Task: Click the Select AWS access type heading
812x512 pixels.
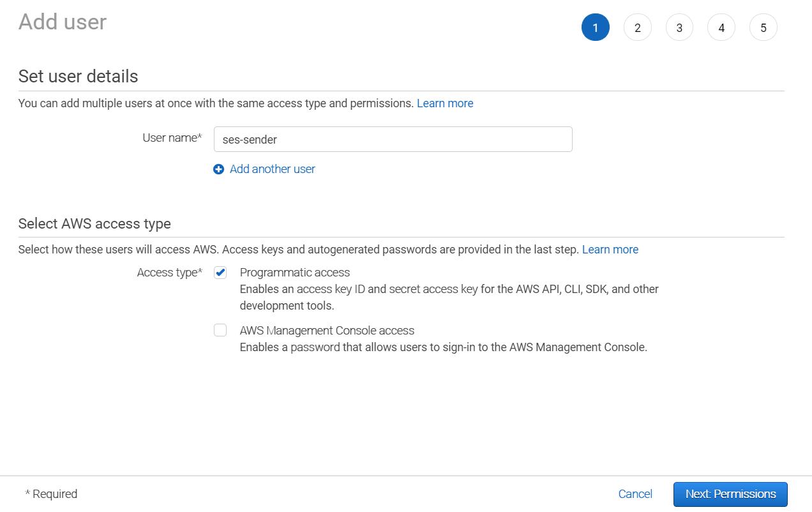Action: tap(94, 224)
